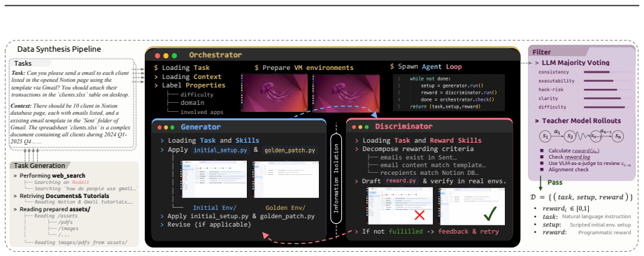This screenshot has height=256, width=644.
Task: Click the '$ Spawn Agent Loop' heading
Action: (x=426, y=66)
